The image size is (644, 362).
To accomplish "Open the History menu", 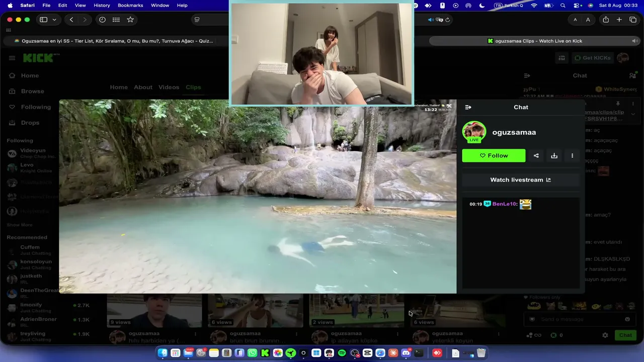I will point(102,5).
